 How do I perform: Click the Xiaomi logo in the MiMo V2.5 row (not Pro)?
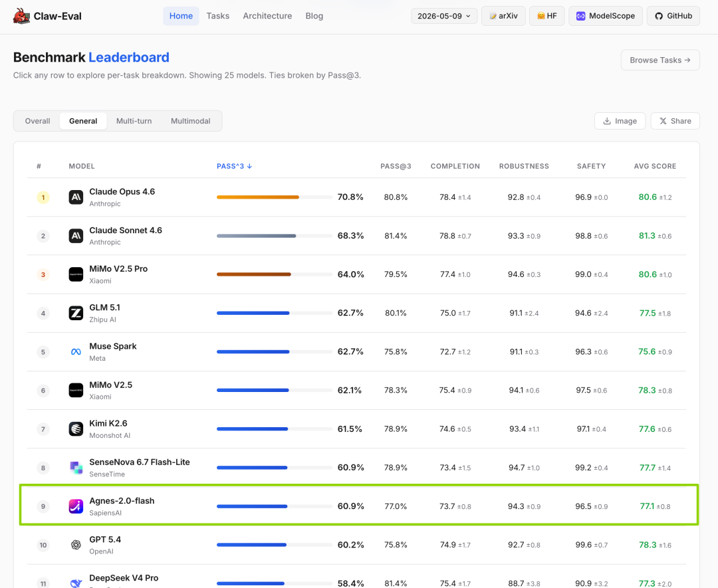click(76, 390)
